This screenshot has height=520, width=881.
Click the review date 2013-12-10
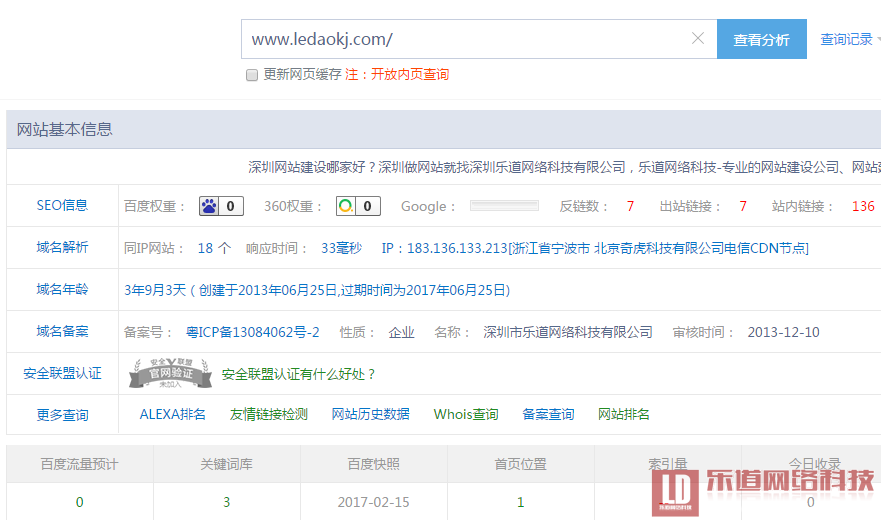783,332
